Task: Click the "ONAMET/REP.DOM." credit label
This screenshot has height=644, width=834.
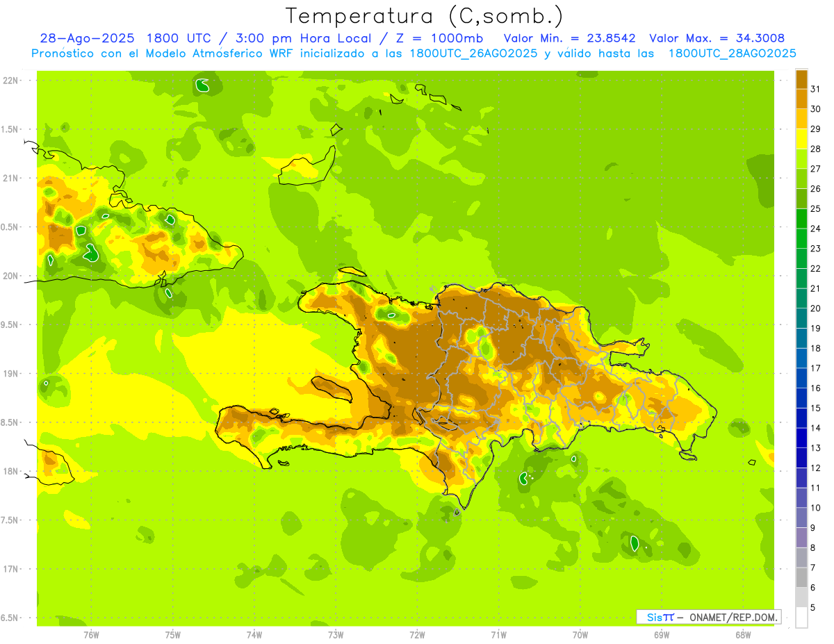Action: (x=734, y=617)
